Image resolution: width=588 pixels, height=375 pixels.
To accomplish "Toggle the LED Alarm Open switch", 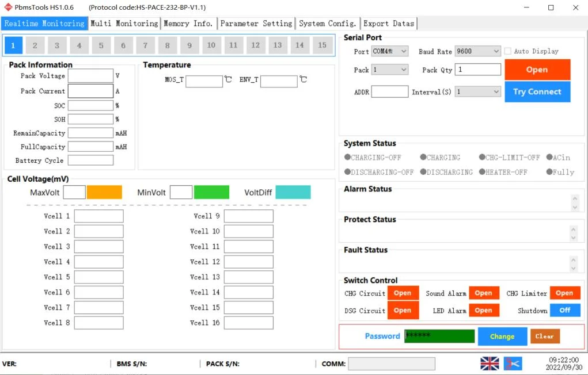I will [x=483, y=311].
